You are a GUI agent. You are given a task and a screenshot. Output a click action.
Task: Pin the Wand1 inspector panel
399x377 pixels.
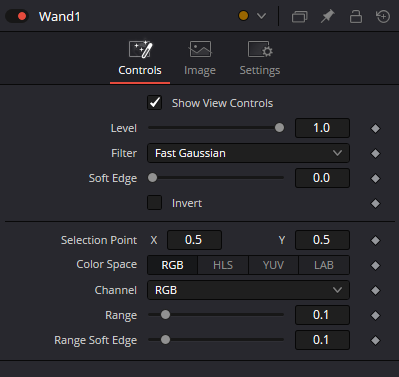(327, 16)
